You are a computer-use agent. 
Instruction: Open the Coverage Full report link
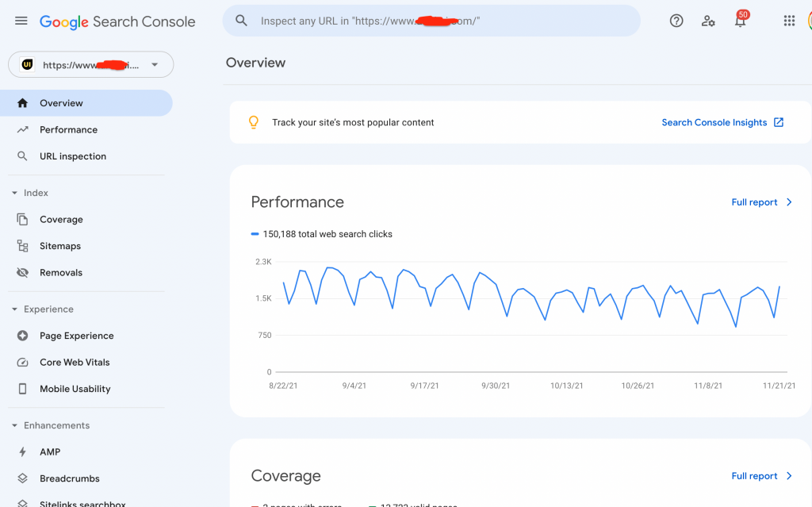pyautogui.click(x=754, y=476)
